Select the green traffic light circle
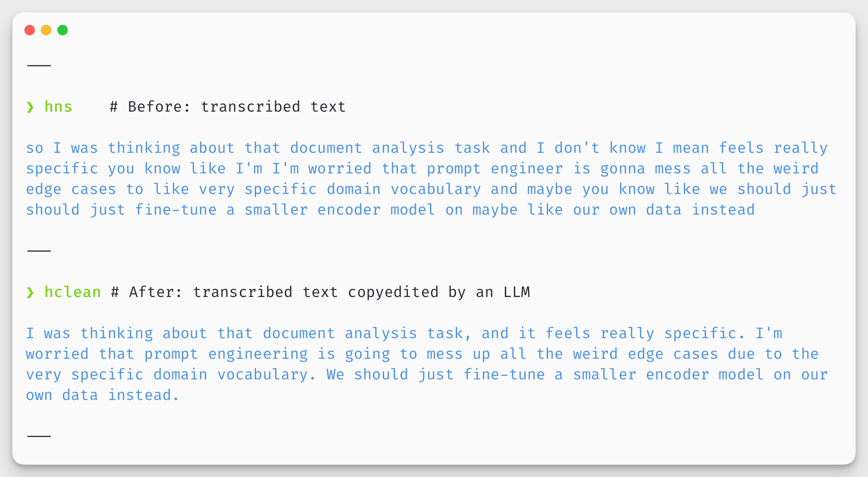The image size is (868, 477). 63,30
